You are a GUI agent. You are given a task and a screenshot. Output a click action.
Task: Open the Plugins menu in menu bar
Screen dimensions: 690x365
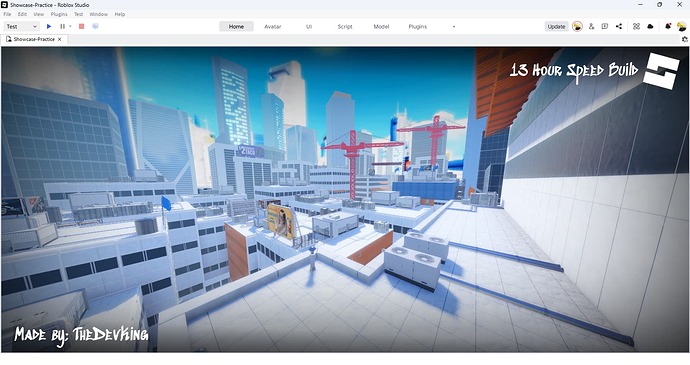coord(59,14)
